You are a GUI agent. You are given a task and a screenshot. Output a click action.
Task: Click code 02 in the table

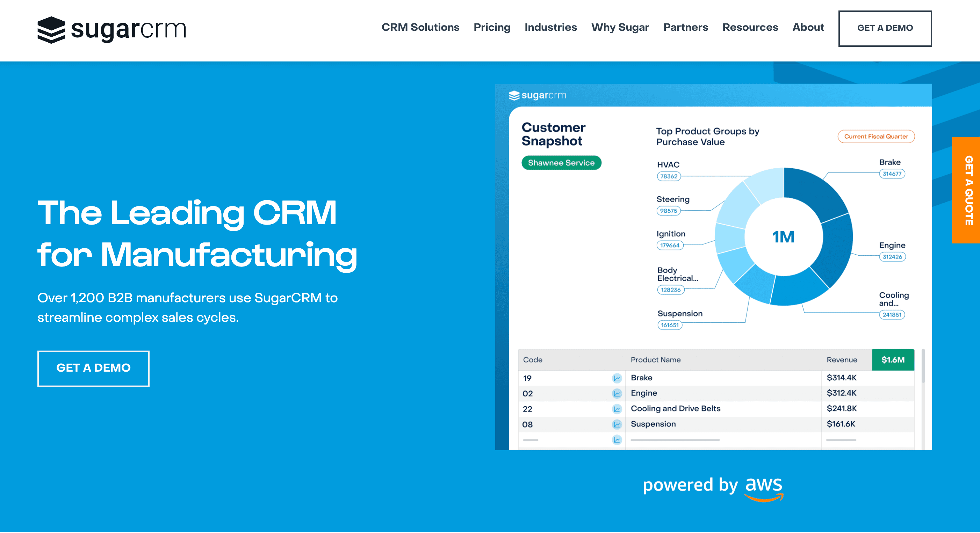coord(527,394)
